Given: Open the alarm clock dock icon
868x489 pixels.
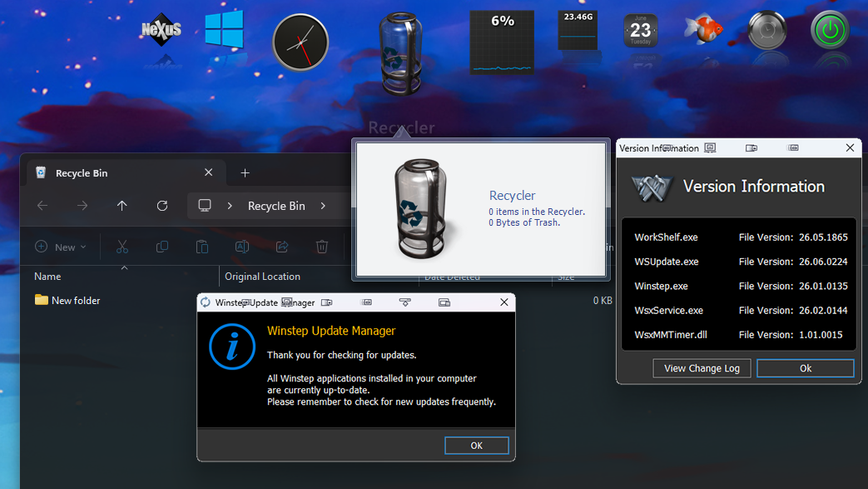Looking at the screenshot, I should tap(766, 30).
